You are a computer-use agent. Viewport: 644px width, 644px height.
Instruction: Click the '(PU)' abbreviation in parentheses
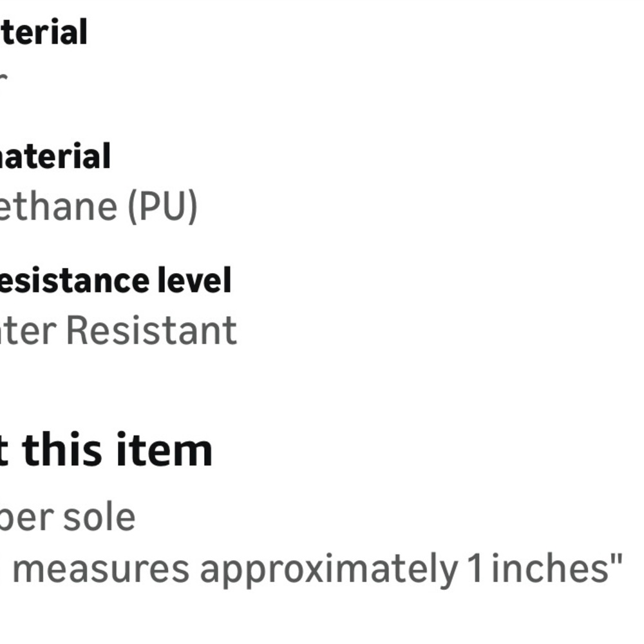point(162,206)
